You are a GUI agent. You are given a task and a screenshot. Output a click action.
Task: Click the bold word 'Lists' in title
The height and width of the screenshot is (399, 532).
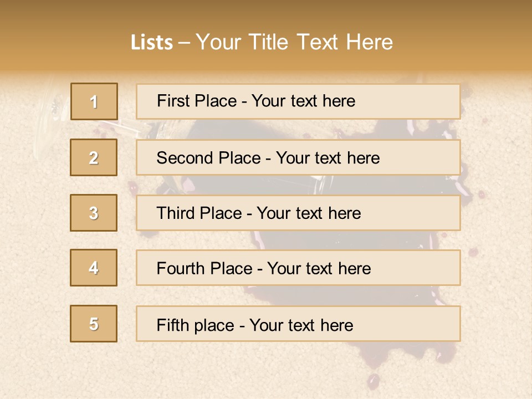[152, 43]
